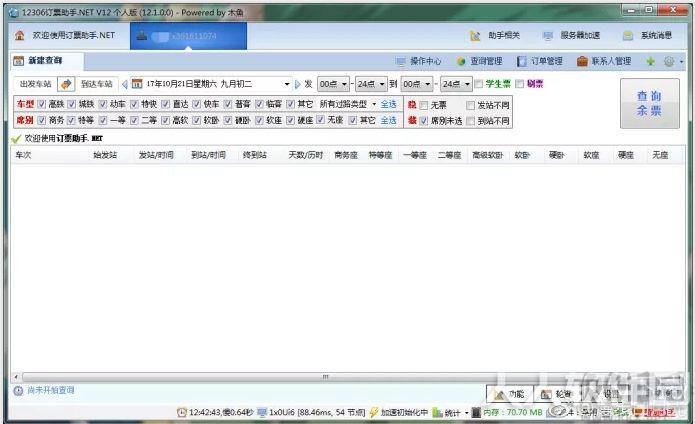This screenshot has width=695, height=424.
Task: Click the scrollbar left arrow
Action: click(x=16, y=377)
